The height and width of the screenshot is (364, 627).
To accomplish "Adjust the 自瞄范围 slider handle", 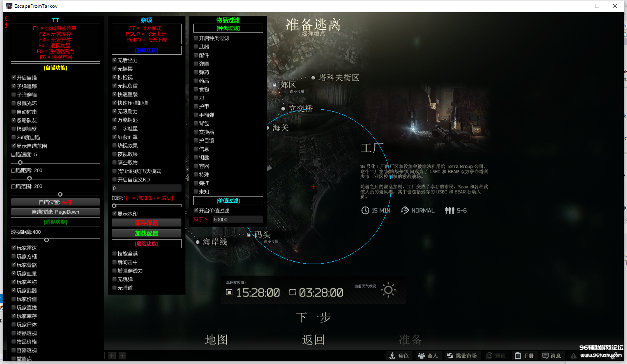I will pyautogui.click(x=60, y=194).
